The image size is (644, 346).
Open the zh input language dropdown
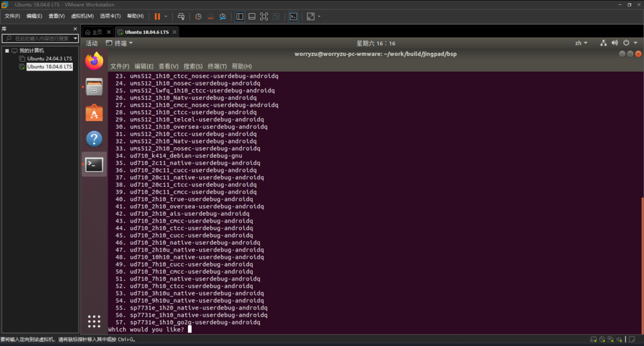[x=581, y=43]
